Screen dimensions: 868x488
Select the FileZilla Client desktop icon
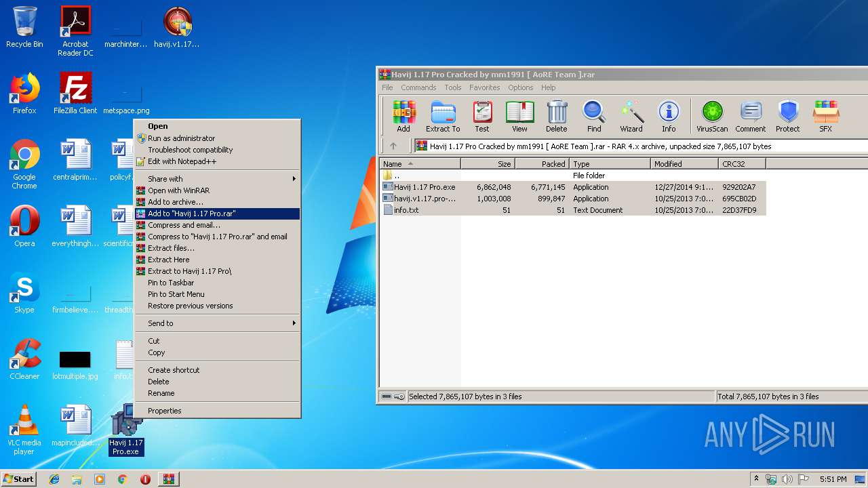click(75, 94)
